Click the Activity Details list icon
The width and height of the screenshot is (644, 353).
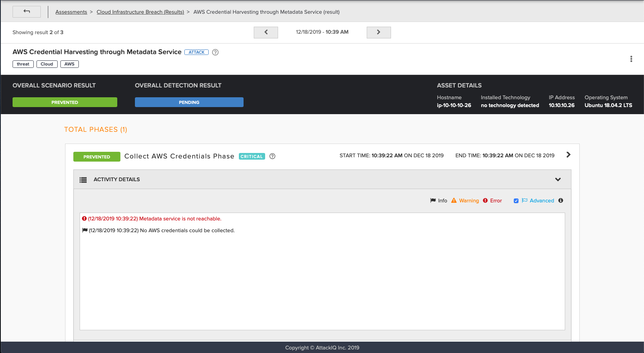(x=83, y=180)
